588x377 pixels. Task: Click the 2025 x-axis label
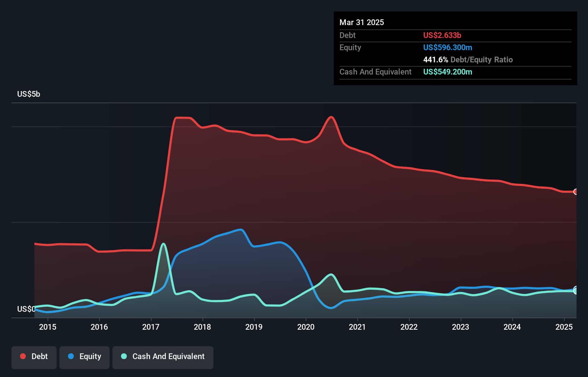pos(564,327)
